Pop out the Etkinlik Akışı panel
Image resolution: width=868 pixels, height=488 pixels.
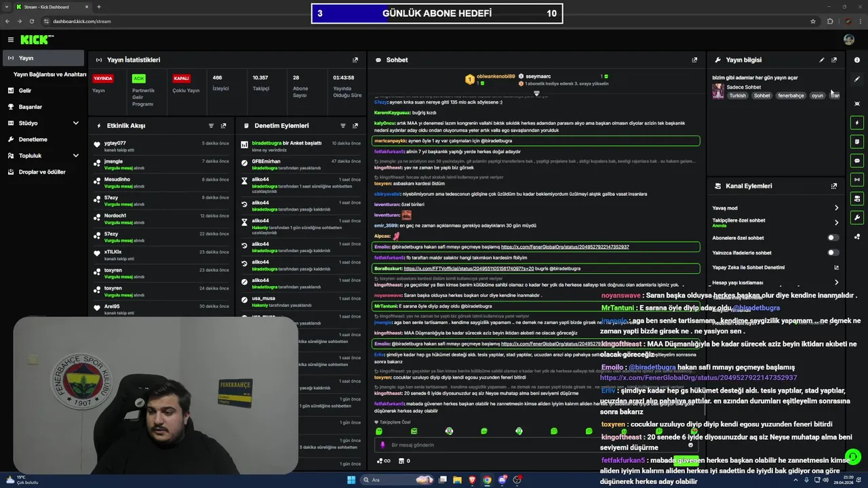coord(223,125)
